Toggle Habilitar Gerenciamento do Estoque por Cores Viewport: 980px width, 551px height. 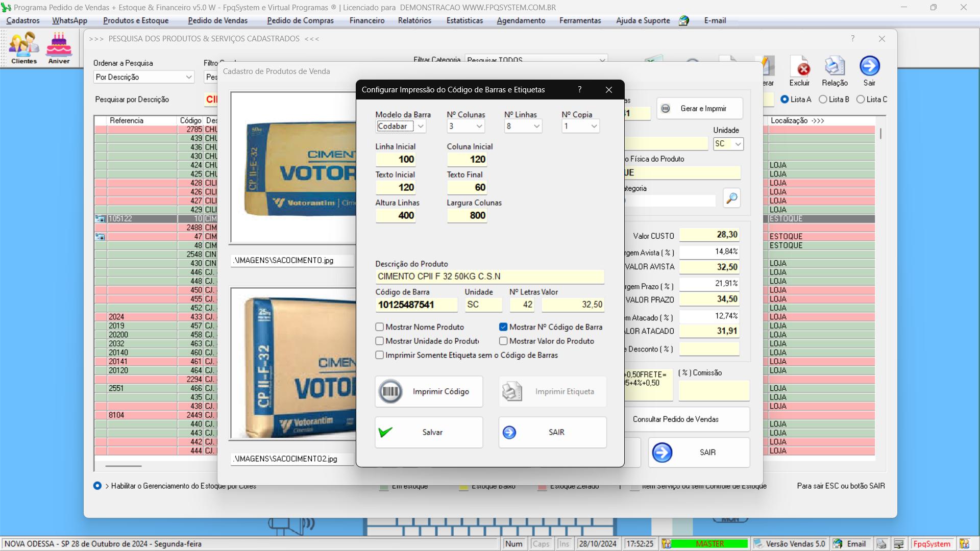tap(97, 486)
